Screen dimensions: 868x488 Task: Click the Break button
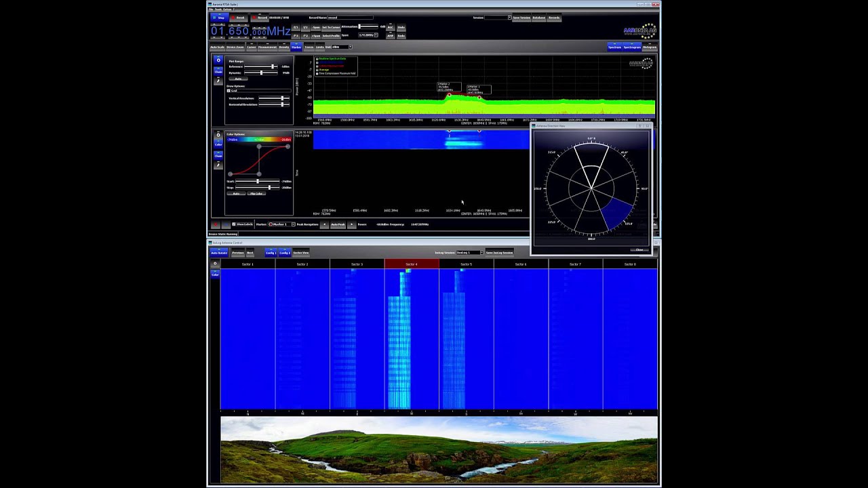pos(239,18)
